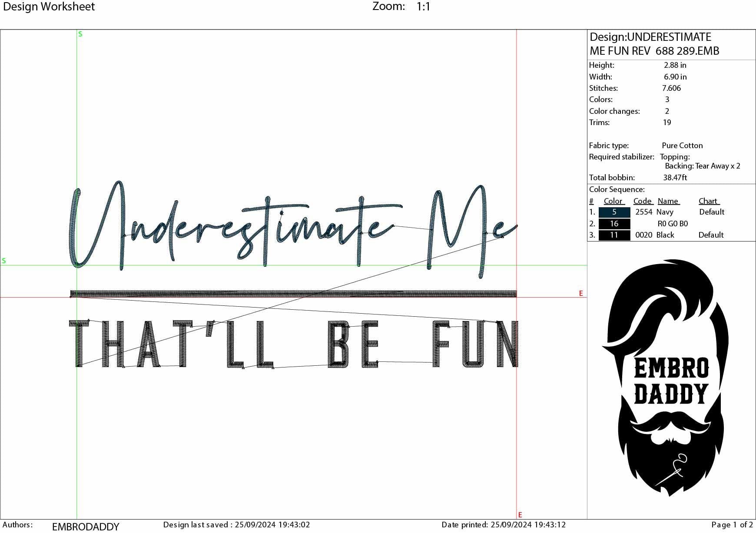
Task: Click the 'Zoom: 1:1' label
Action: pos(401,7)
